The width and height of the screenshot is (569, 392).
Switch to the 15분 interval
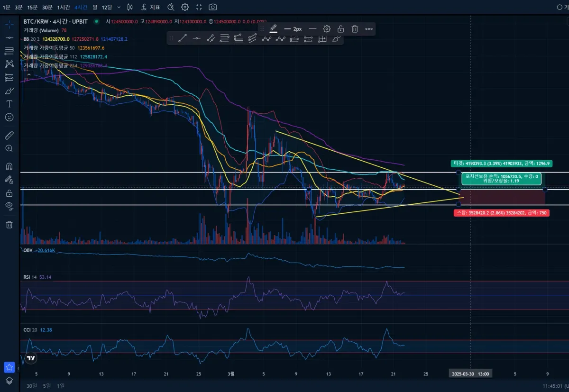tap(32, 7)
